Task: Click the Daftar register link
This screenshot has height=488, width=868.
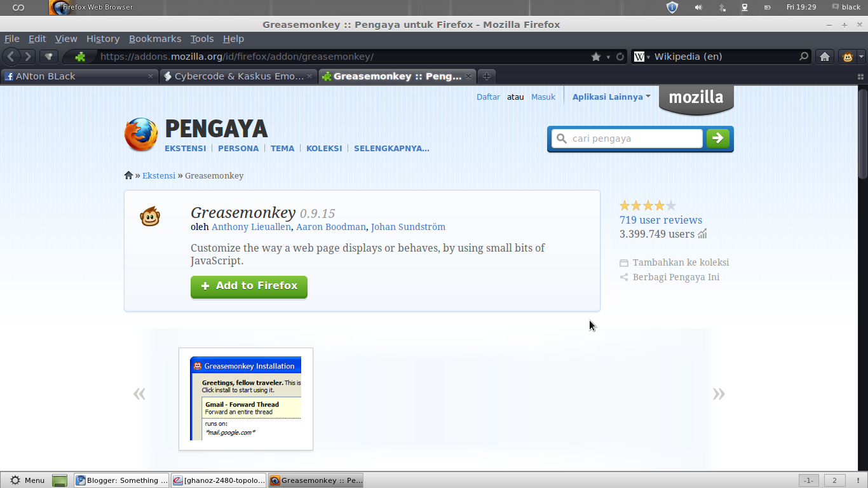Action: tap(488, 97)
